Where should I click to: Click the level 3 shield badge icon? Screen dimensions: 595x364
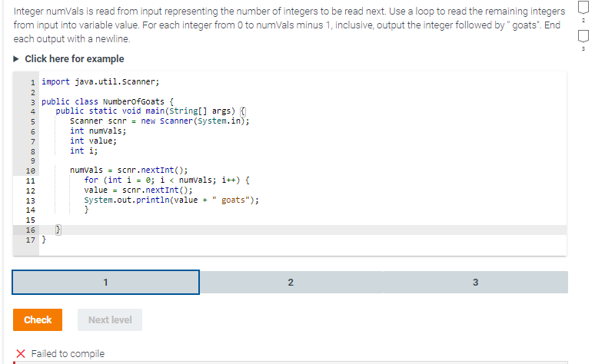coord(583,36)
